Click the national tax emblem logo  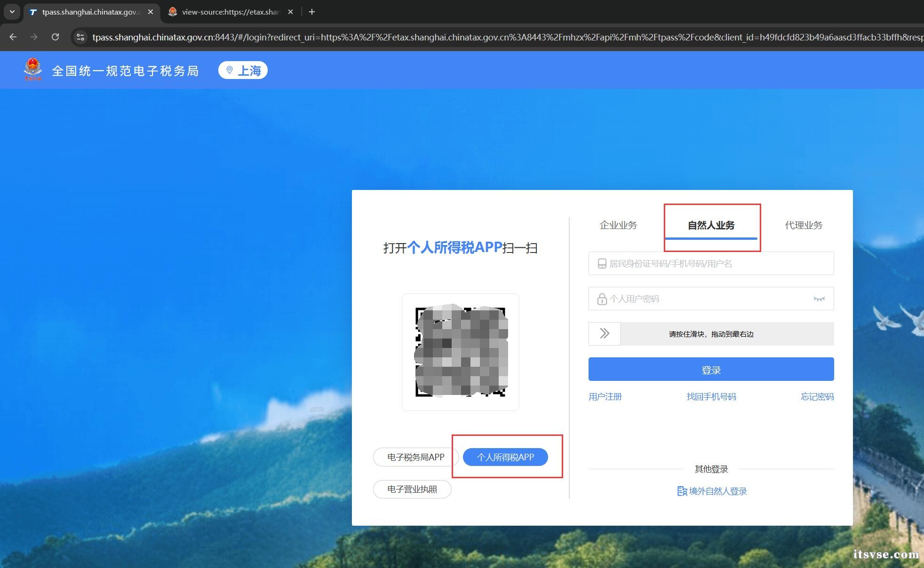(32, 69)
